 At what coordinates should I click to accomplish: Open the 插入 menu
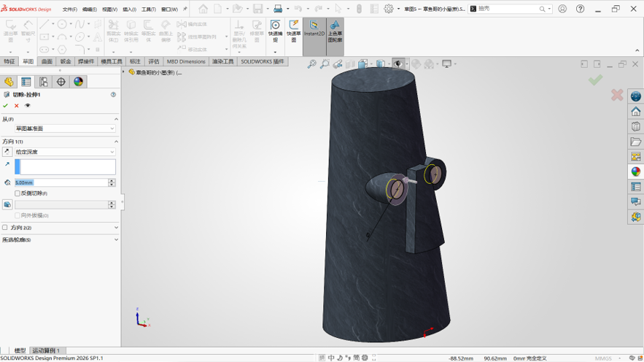tap(129, 9)
